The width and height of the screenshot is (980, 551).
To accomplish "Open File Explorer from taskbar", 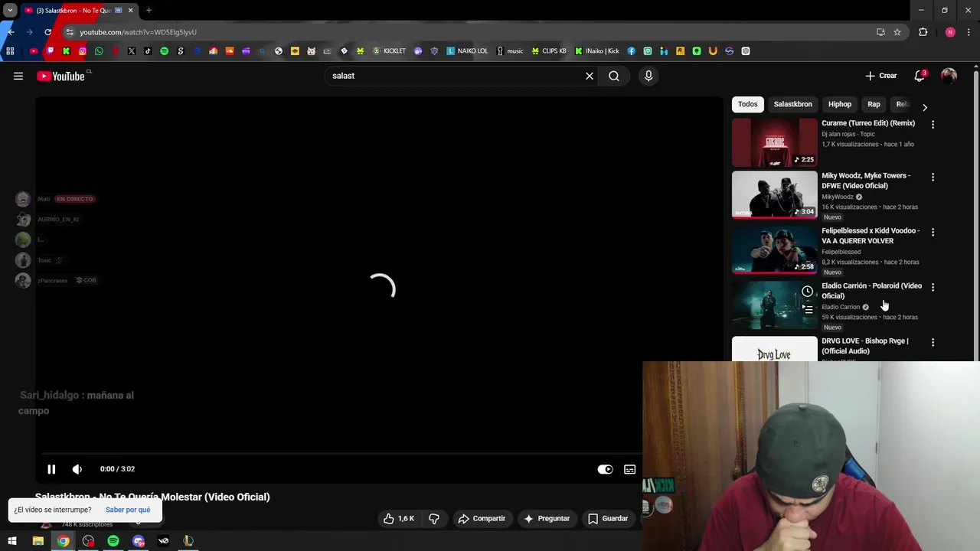I will 38,541.
